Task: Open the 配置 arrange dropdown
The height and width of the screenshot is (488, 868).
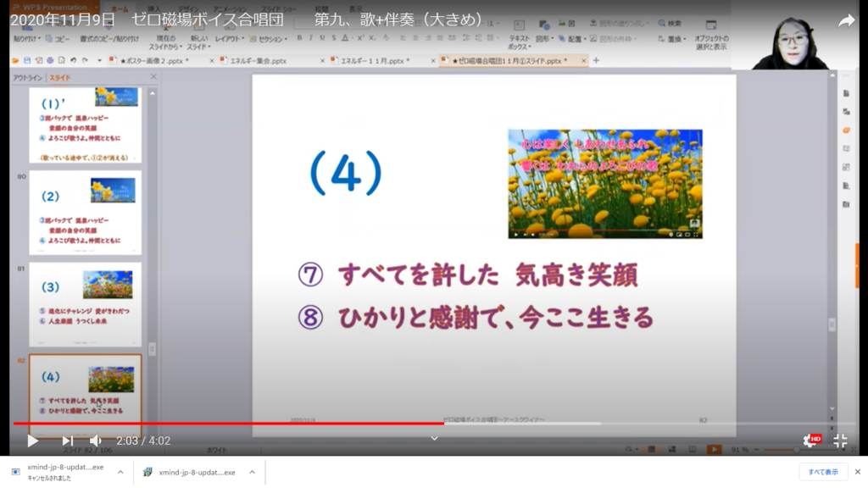Action: (572, 39)
